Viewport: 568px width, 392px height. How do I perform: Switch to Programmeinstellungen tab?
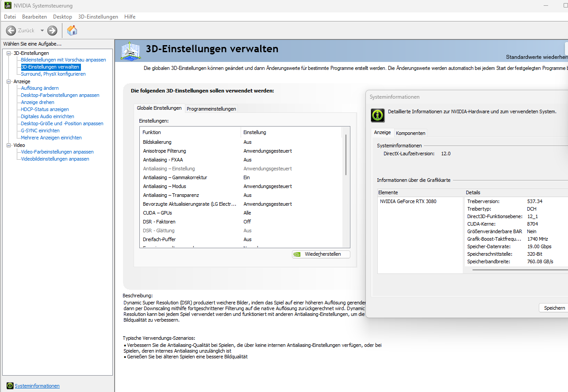[x=211, y=109]
